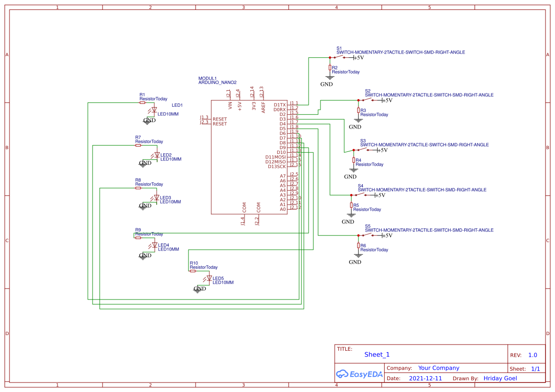
Task: Select the +5V power flag next to S3
Action: tap(378, 149)
